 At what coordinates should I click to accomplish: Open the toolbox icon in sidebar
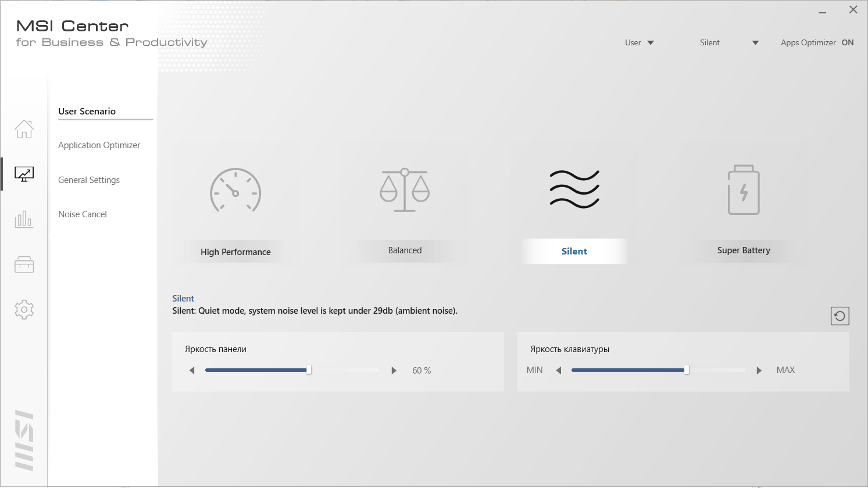[x=24, y=265]
